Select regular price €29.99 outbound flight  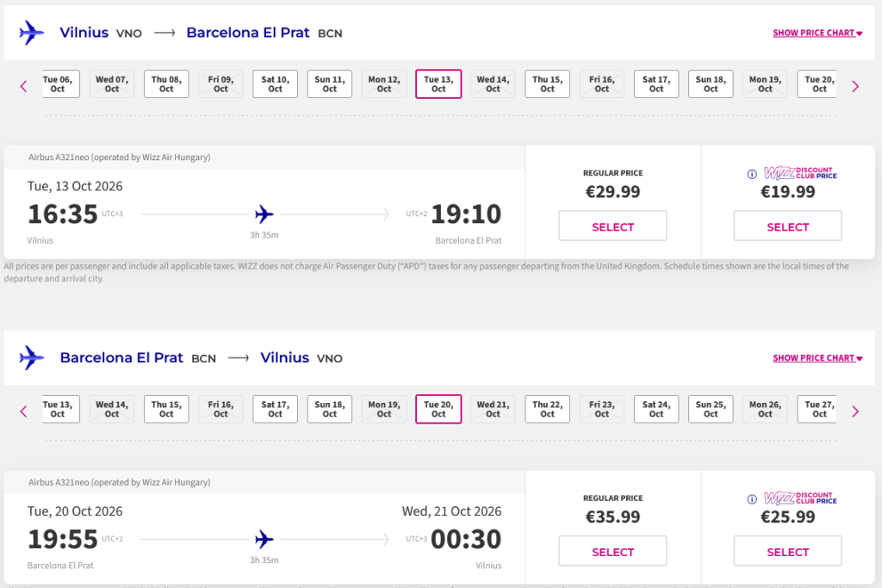612,226
